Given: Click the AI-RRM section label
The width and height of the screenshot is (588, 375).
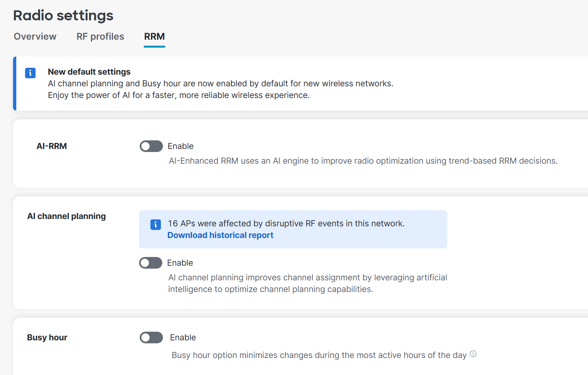Looking at the screenshot, I should (x=52, y=146).
